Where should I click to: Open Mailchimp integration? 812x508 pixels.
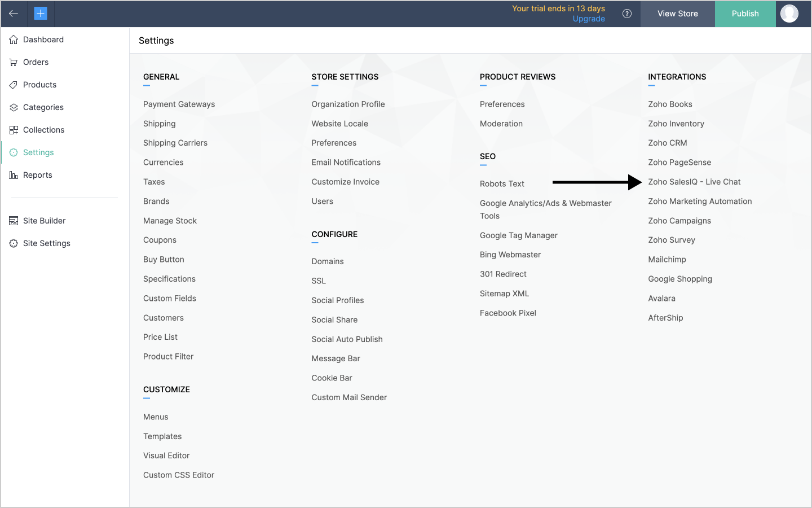pyautogui.click(x=667, y=260)
